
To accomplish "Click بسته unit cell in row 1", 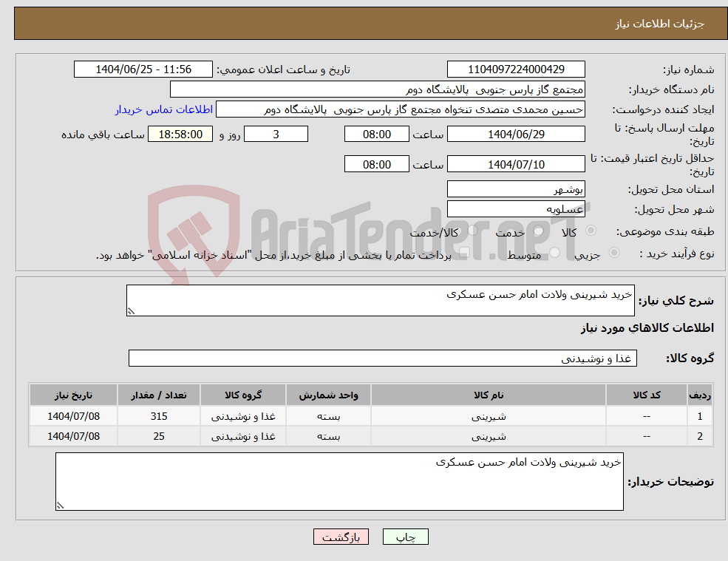I will coord(328,416).
